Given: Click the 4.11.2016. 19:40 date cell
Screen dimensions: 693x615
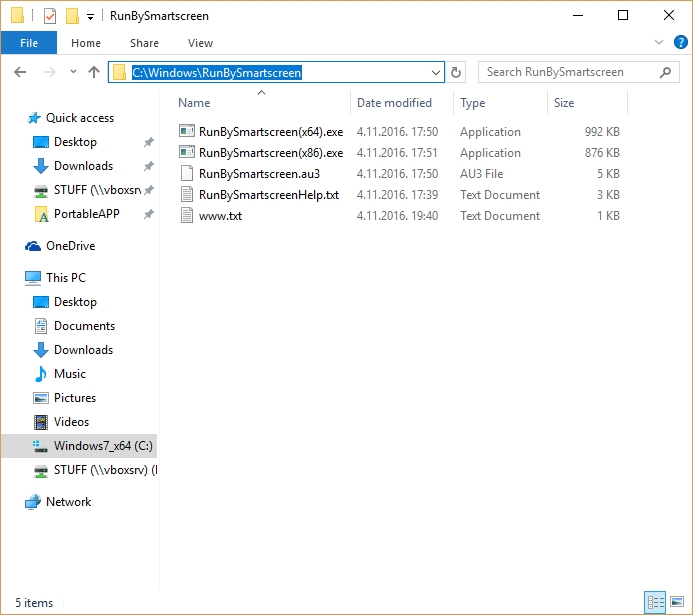Looking at the screenshot, I should click(397, 216).
